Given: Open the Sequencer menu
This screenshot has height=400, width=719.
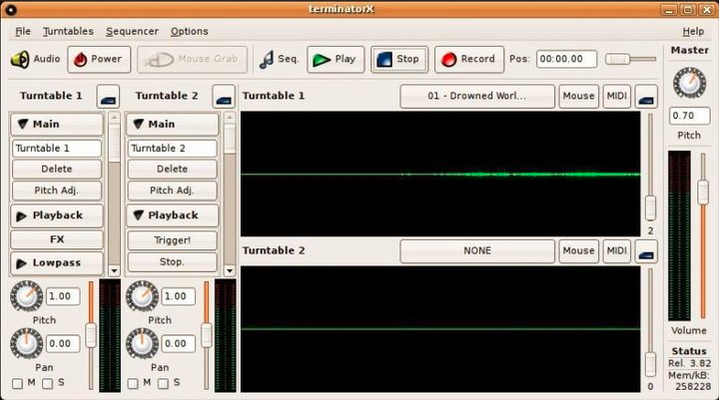Looking at the screenshot, I should point(131,31).
